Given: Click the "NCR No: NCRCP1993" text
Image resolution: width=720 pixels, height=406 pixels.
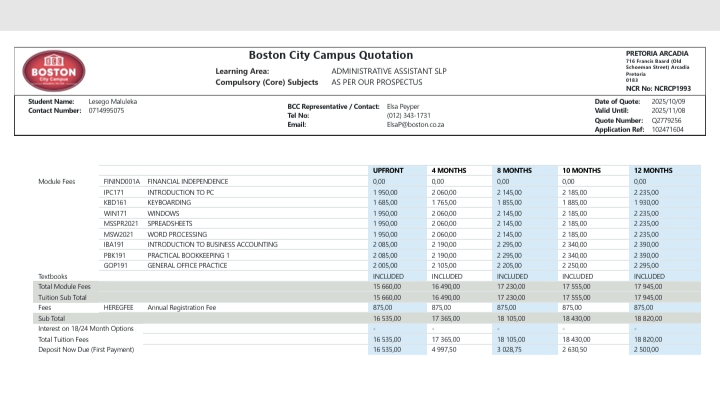Looking at the screenshot, I should point(658,89).
